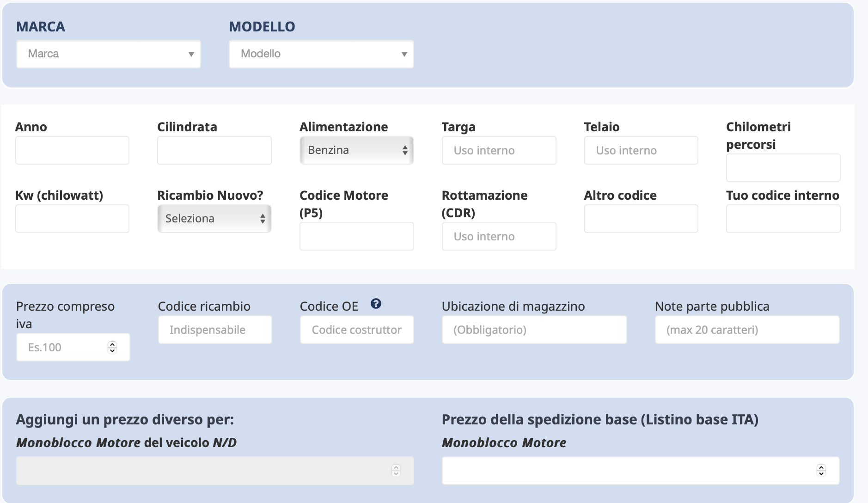Click the 'MARCA' section label
The width and height of the screenshot is (868, 503).
41,27
